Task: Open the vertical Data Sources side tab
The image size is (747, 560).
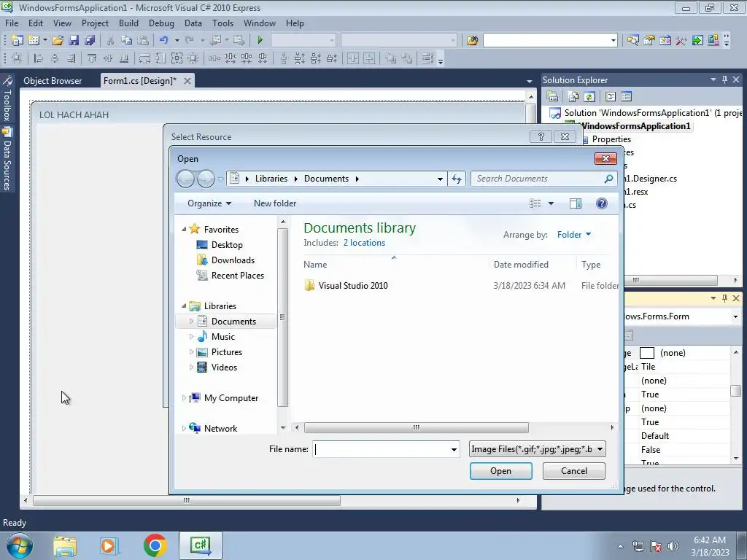Action: (x=7, y=159)
